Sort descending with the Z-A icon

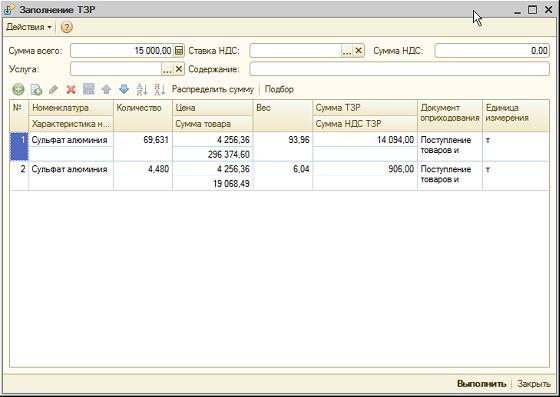coord(159,89)
